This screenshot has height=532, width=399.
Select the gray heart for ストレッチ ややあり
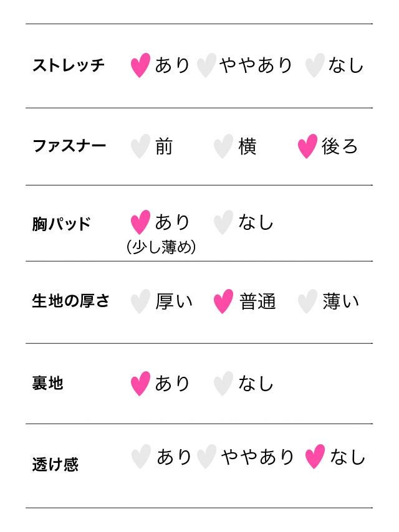click(206, 65)
